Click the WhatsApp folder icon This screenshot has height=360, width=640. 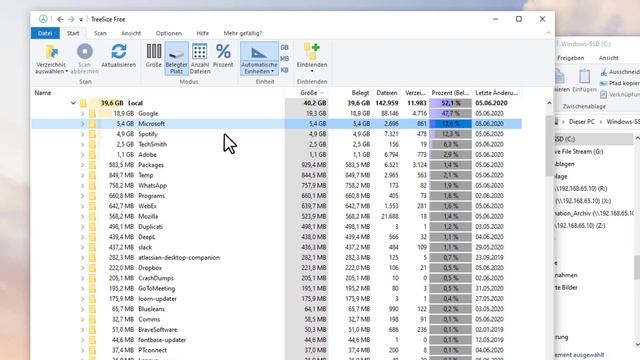pyautogui.click(x=93, y=185)
